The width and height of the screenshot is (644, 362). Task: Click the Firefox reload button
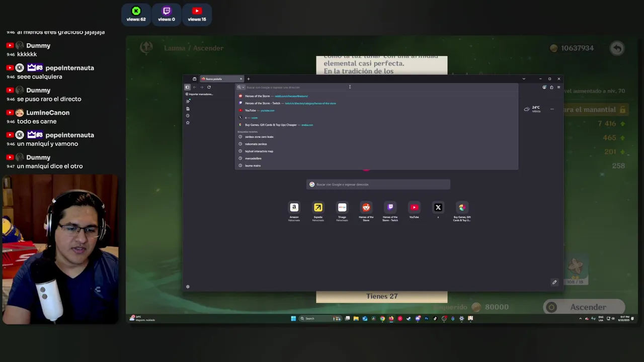coord(209,87)
